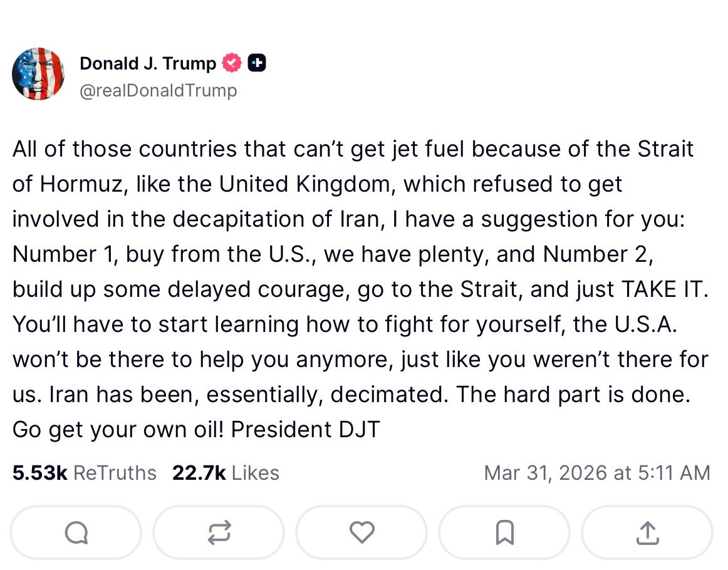Click the Truth+ badge beside the checkmark
The image size is (728, 570).
[257, 63]
